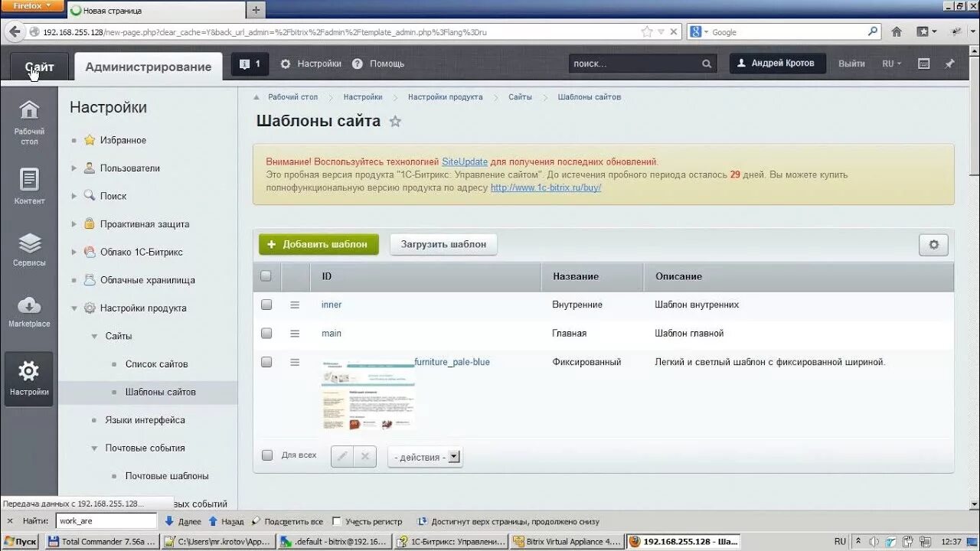Screen dimensions: 980x551
Task: Open the 1c-bitrix.ru/buy link
Action: [546, 187]
